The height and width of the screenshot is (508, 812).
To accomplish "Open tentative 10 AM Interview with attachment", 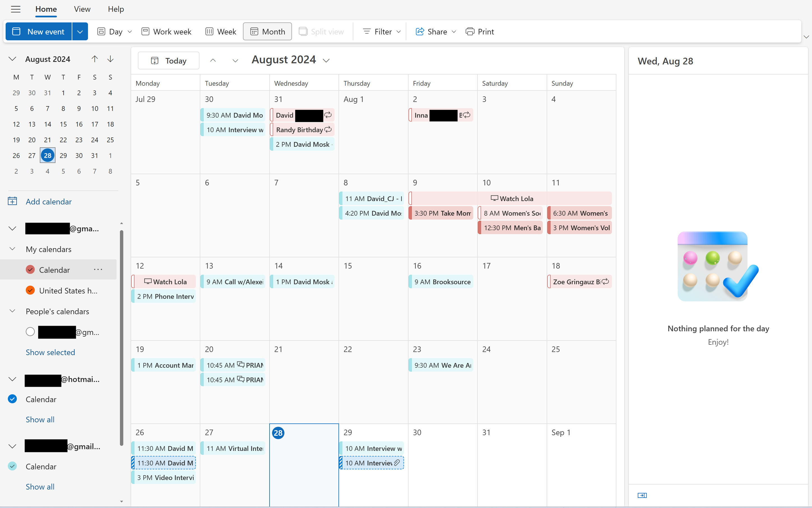I will point(372,463).
